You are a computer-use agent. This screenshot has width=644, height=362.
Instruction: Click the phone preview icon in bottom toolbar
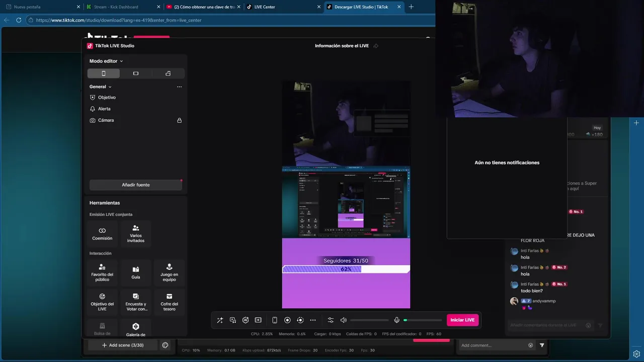275,320
